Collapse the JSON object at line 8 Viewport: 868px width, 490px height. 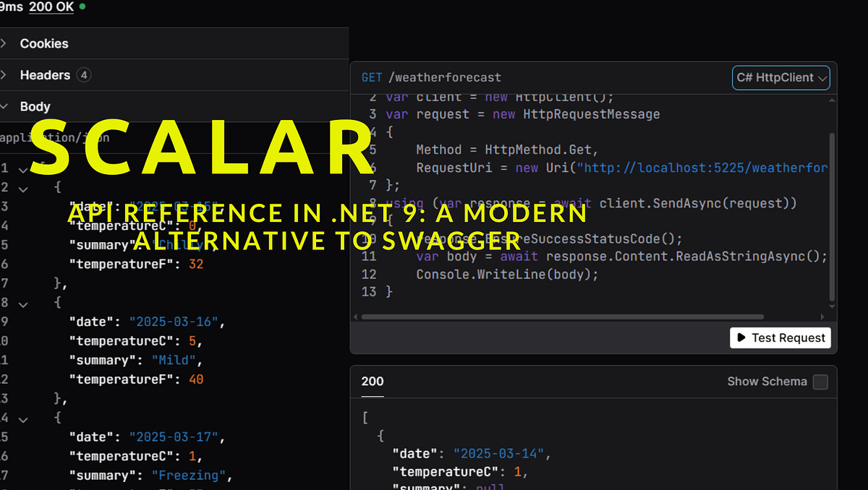point(22,303)
